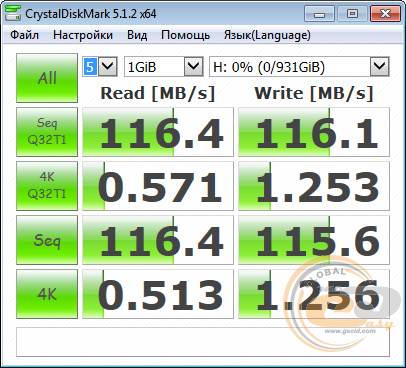Viewport: 406px width, 368px height.
Task: Run all benchmarks with All button
Action: coord(47,78)
